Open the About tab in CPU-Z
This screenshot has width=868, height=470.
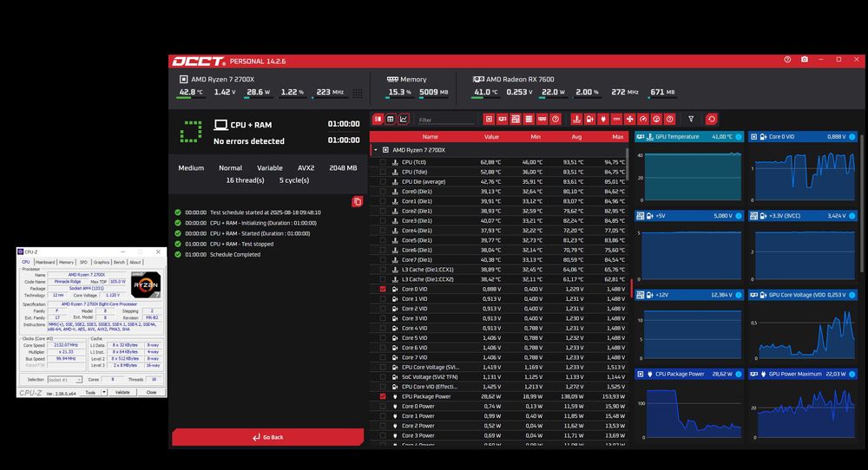(x=135, y=262)
